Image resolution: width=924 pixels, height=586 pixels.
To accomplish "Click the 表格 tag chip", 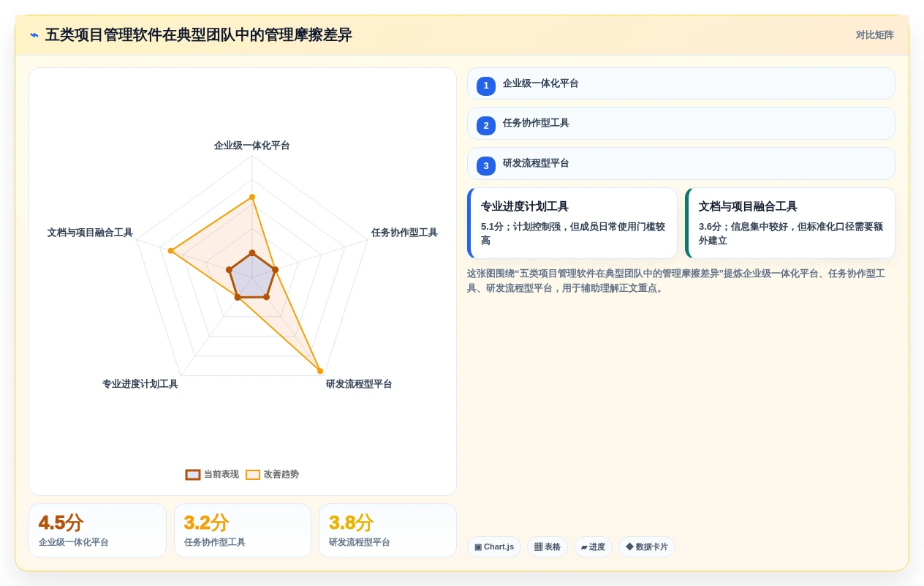I will 548,546.
